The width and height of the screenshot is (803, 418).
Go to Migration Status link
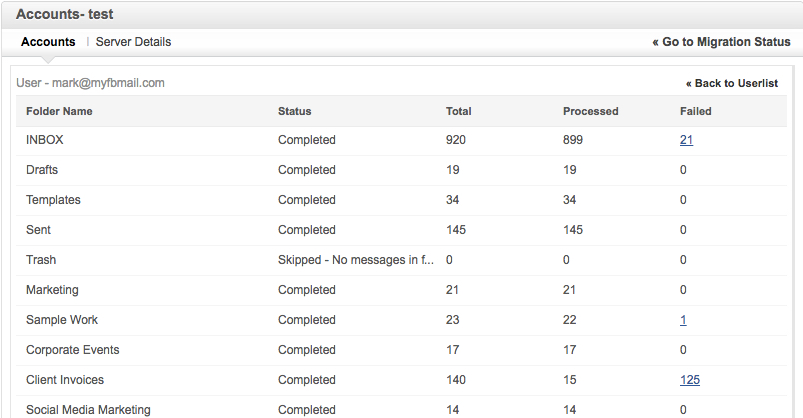pos(721,42)
